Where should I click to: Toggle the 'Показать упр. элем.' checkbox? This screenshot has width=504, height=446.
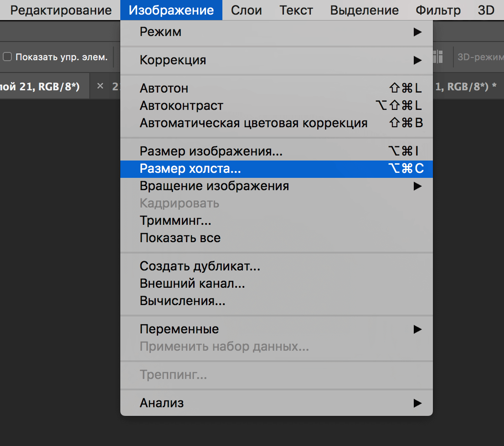(x=7, y=57)
